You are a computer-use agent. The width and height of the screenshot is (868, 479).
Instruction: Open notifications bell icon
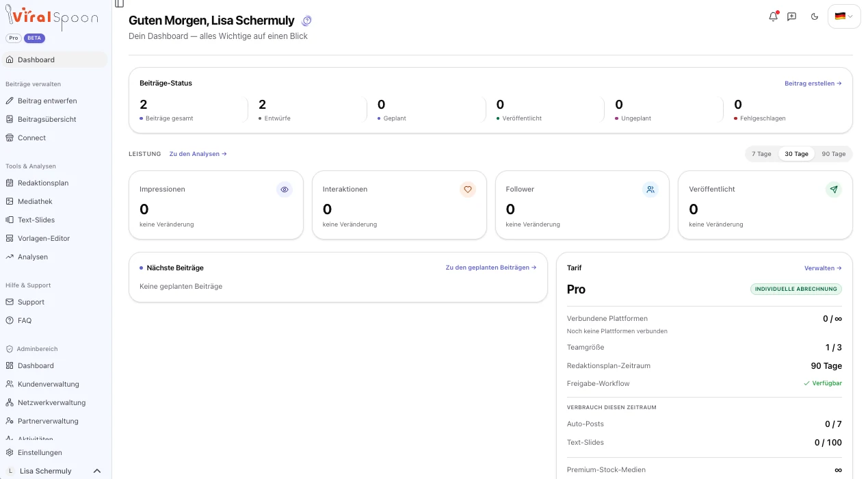[x=774, y=16]
